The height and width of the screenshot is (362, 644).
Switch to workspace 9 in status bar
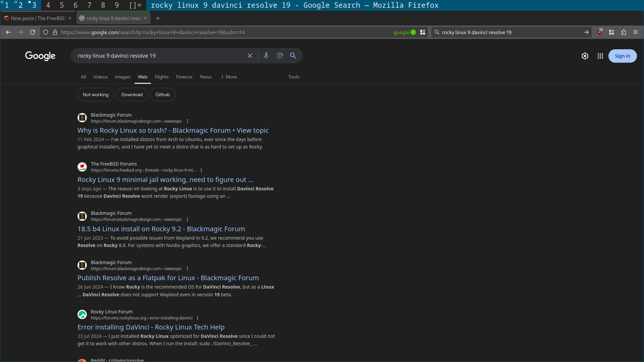point(117,5)
